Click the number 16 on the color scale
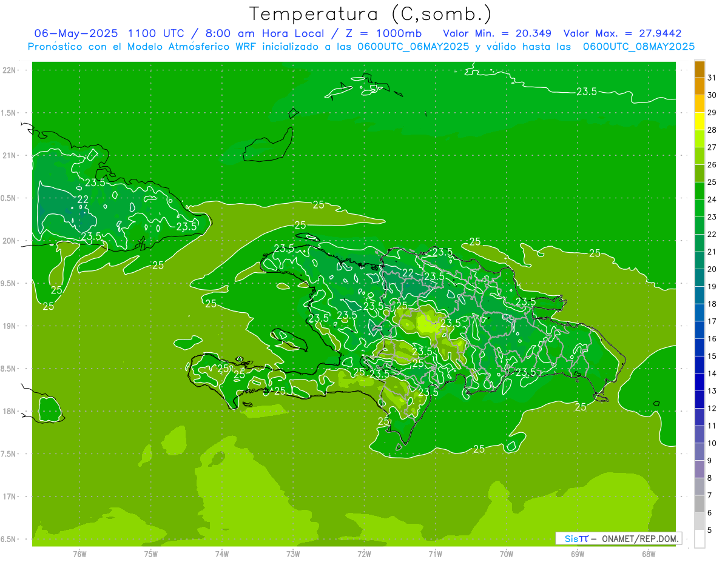This screenshot has height=562, width=728. [712, 339]
